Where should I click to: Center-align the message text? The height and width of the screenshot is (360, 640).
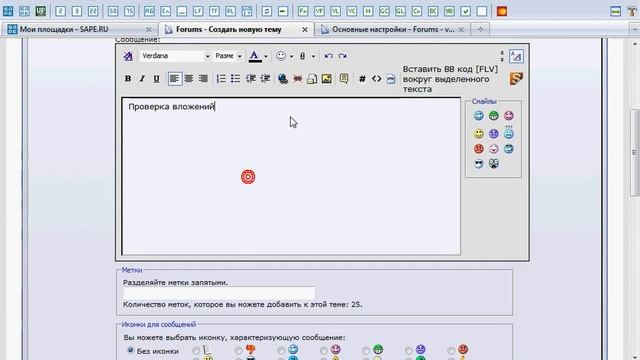(189, 79)
